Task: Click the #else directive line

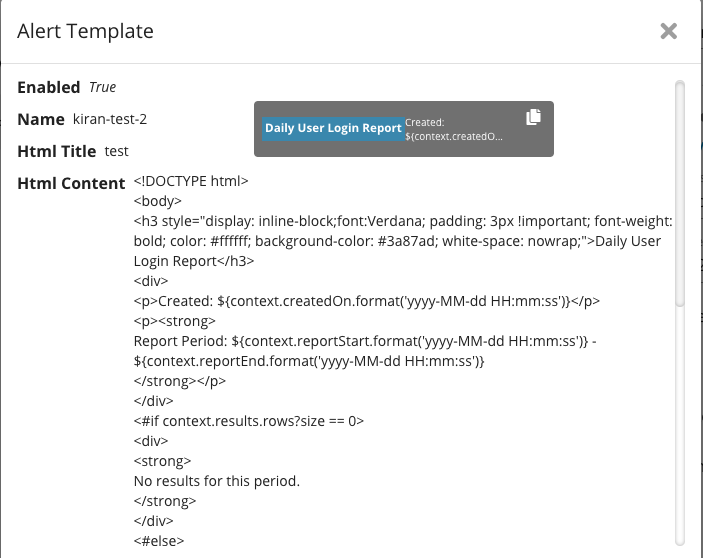Action: point(159,541)
